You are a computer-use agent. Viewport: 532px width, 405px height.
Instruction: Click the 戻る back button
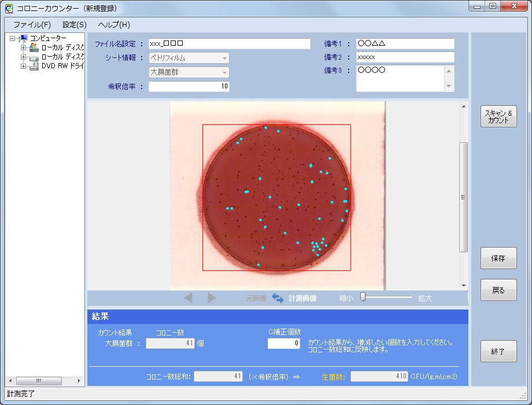(x=498, y=290)
